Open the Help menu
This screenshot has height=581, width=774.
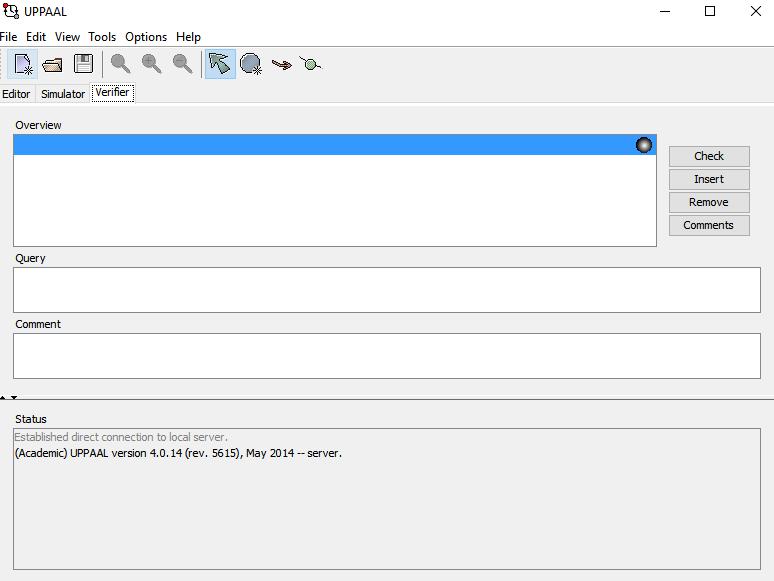click(x=188, y=37)
